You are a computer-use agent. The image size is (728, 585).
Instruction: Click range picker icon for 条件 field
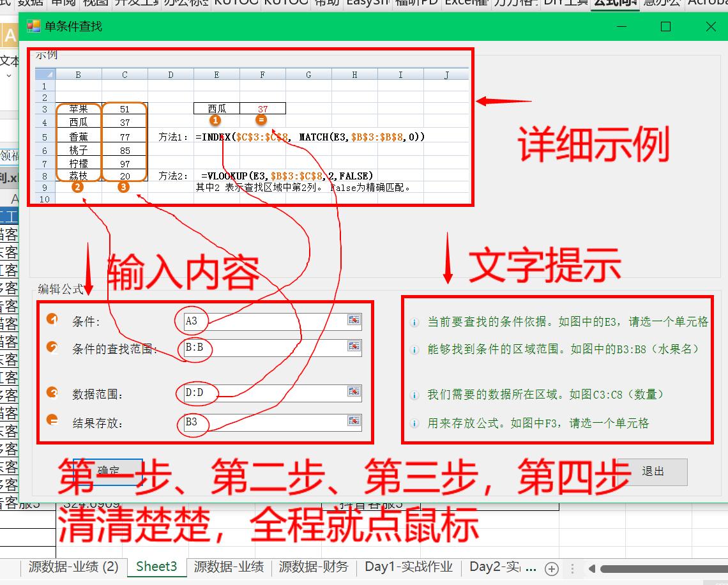(x=354, y=320)
